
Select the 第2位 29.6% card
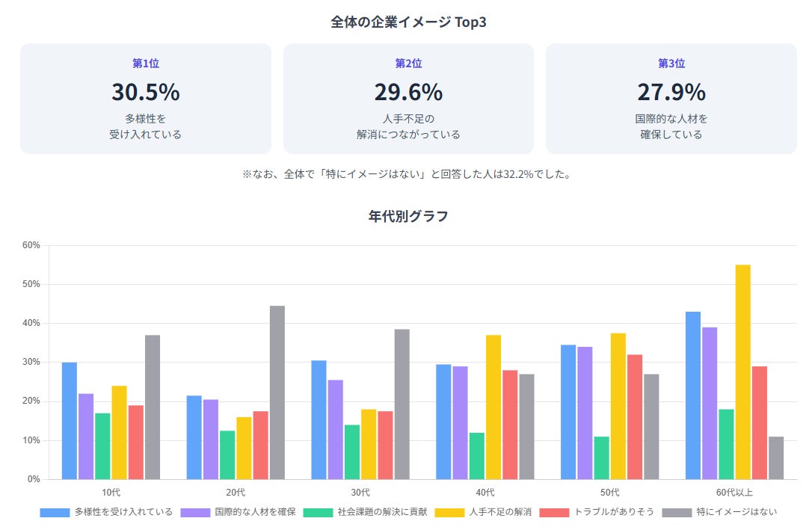coord(408,99)
